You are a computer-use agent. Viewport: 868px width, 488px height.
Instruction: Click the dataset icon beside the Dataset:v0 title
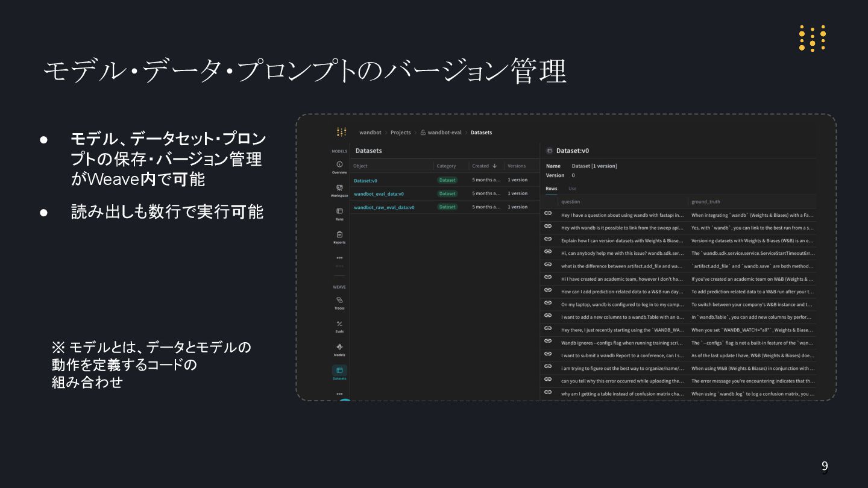(x=549, y=151)
